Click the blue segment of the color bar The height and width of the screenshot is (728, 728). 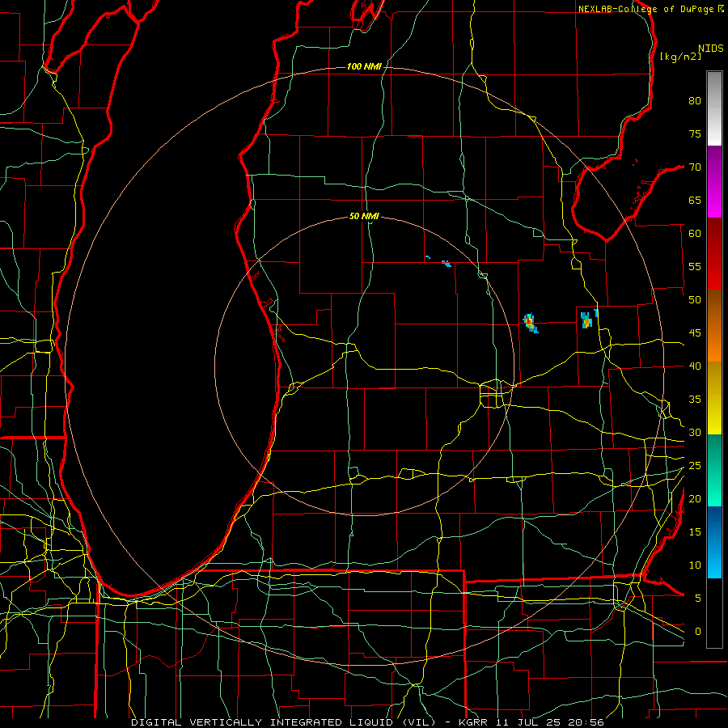714,542
